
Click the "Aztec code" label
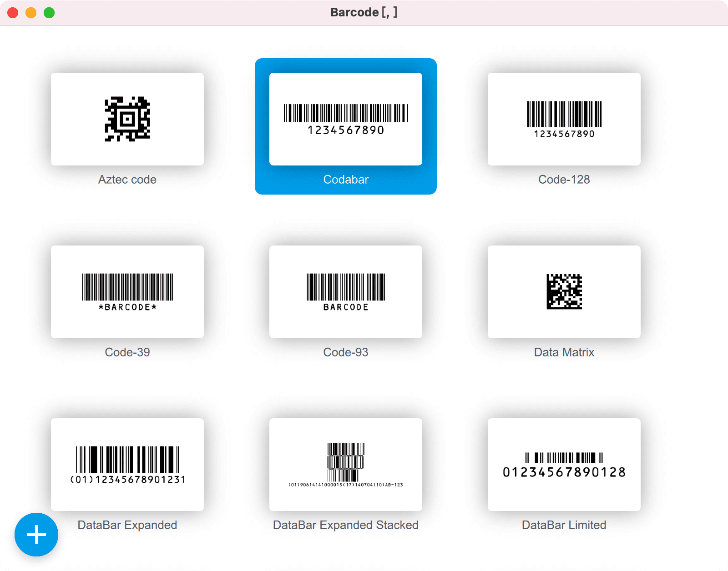click(x=127, y=180)
